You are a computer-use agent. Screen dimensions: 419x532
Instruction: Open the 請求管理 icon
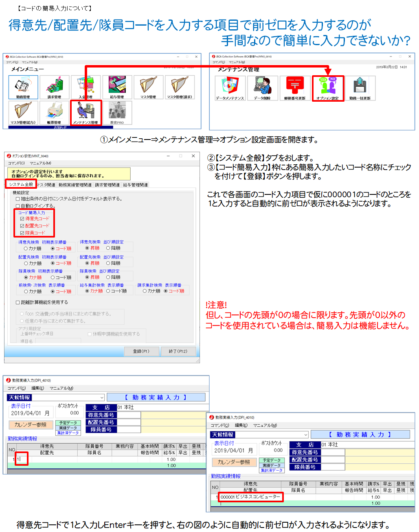click(x=55, y=87)
